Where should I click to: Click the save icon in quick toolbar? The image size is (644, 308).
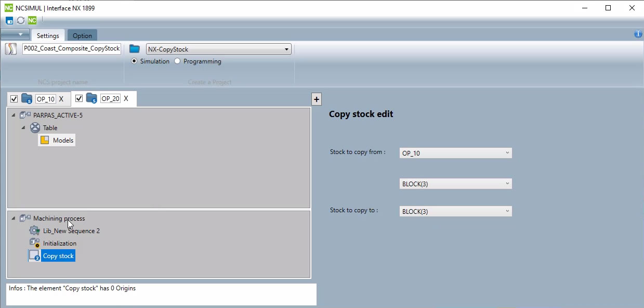9,20
